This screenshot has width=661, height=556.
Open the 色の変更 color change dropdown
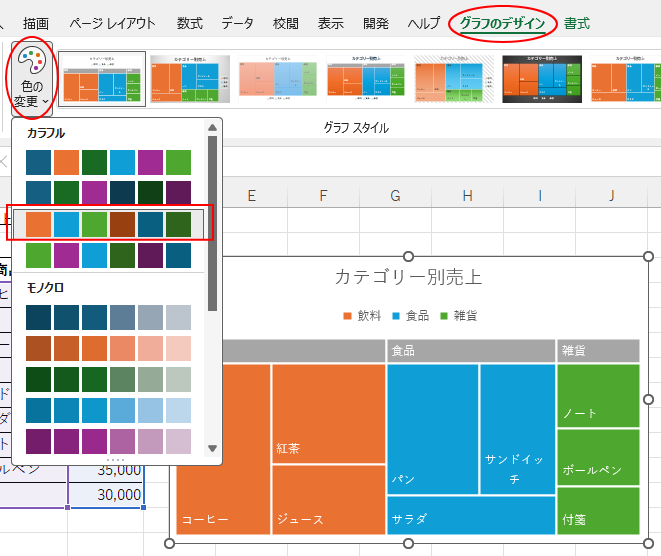(32, 78)
